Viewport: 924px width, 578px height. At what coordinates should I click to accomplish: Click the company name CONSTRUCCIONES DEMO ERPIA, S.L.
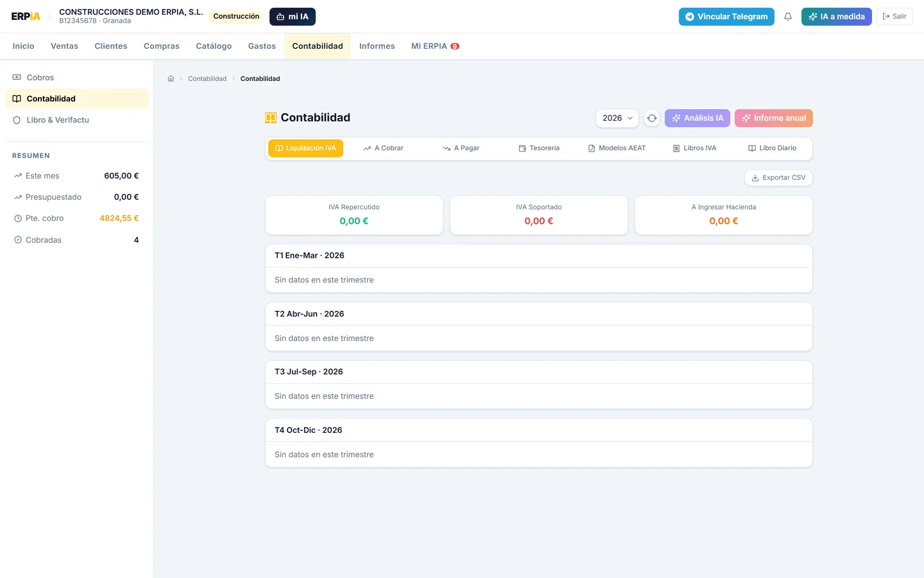tap(131, 12)
